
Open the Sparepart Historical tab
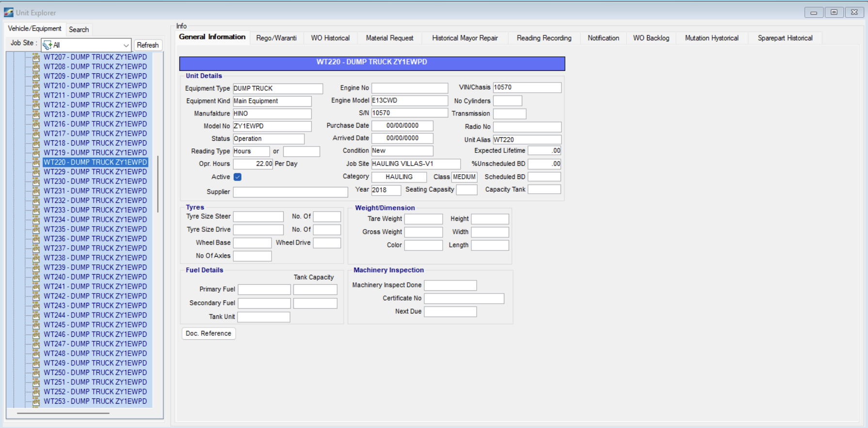[x=785, y=38]
